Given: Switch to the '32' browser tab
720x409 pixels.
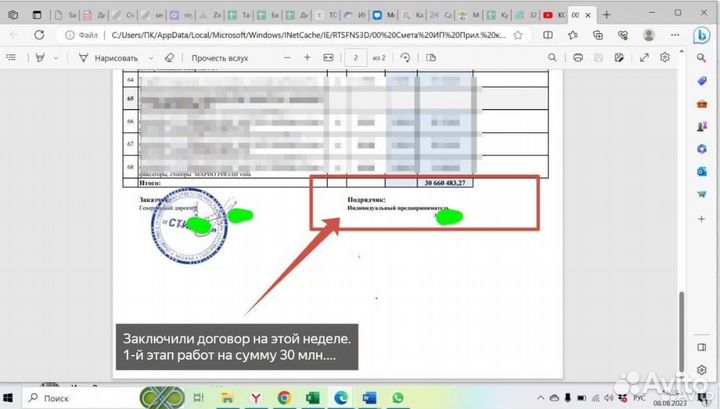Looking at the screenshot, I should pos(526,15).
